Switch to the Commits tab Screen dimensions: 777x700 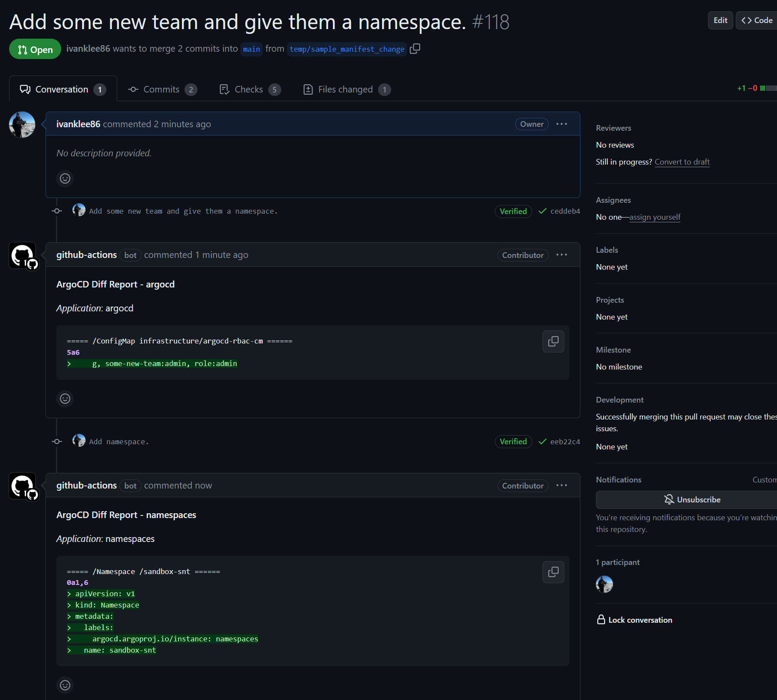coord(162,89)
